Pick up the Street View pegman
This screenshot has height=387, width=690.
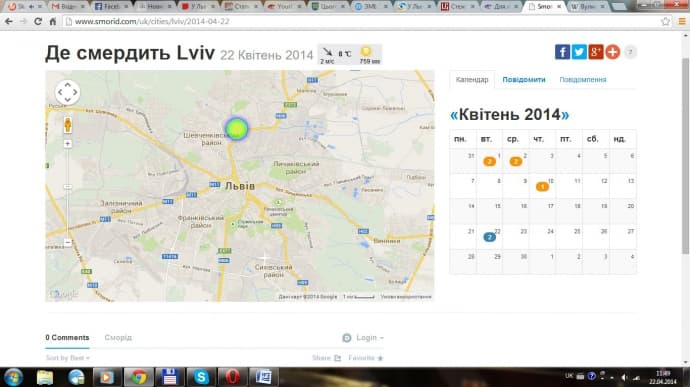pos(67,125)
